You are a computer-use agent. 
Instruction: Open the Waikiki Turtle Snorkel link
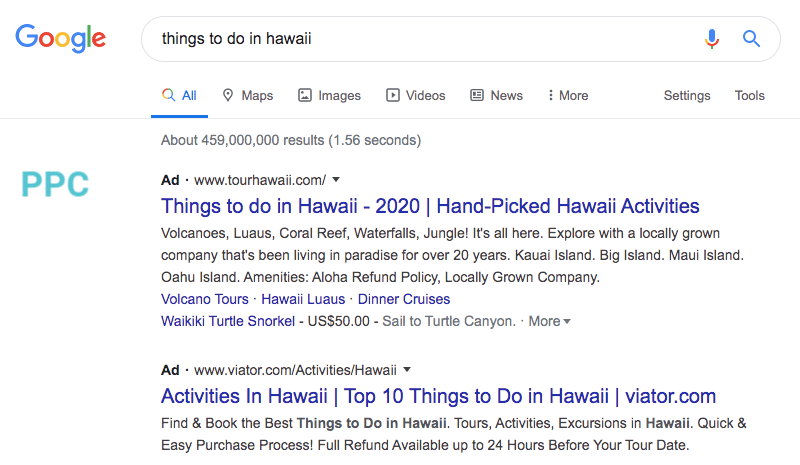[x=228, y=321]
